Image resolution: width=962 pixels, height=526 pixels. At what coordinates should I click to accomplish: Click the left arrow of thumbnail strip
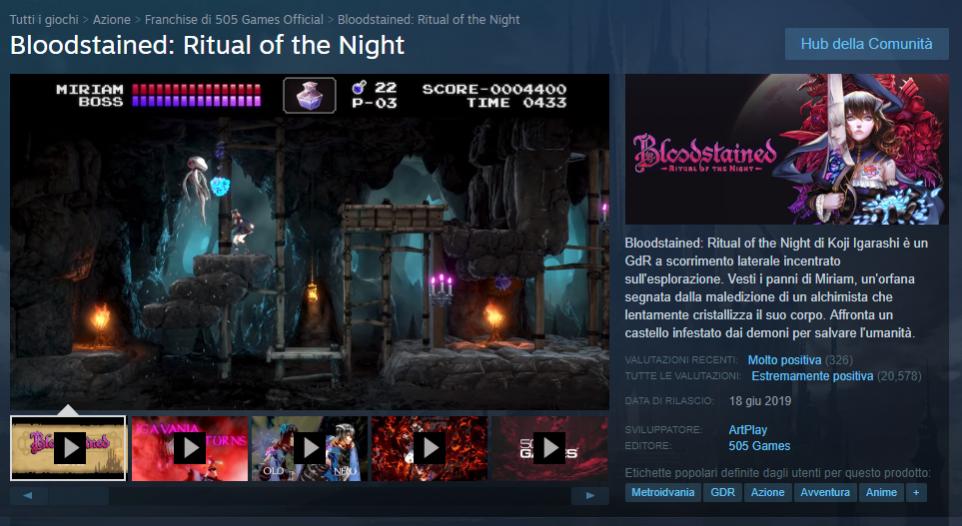coord(28,495)
